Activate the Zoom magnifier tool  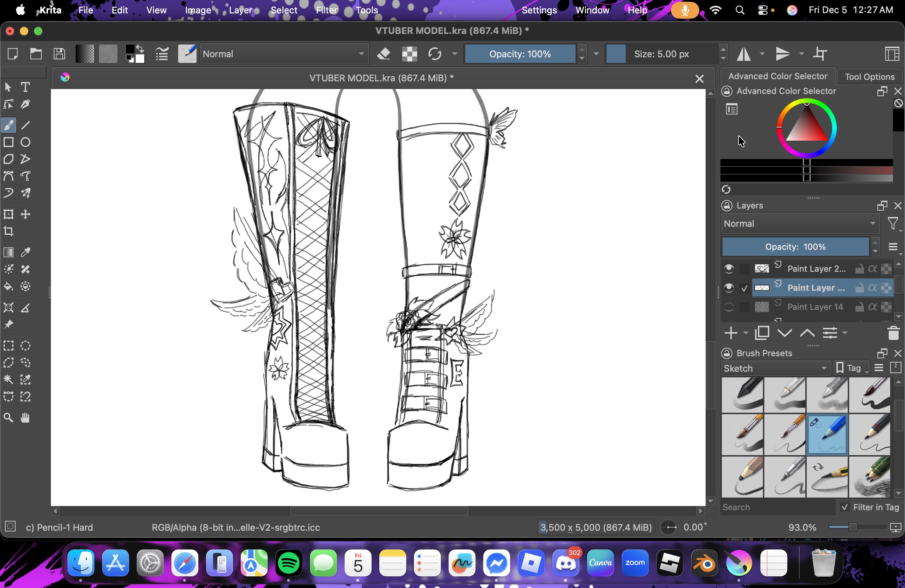8,418
